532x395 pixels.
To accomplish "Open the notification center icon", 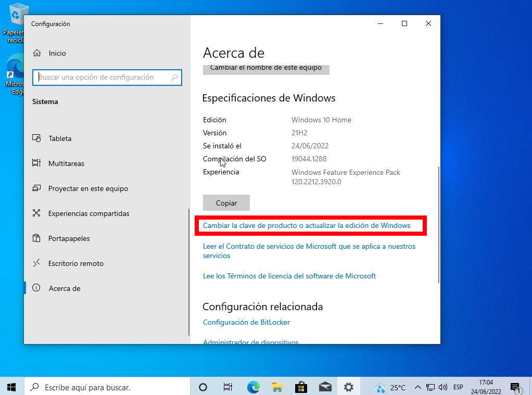I will click(516, 387).
